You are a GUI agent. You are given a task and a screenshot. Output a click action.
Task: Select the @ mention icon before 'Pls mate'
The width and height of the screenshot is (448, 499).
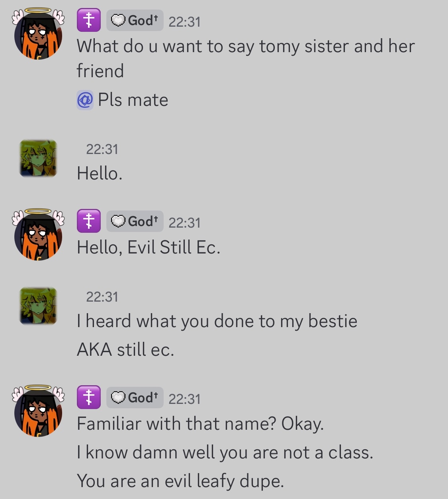click(x=85, y=100)
